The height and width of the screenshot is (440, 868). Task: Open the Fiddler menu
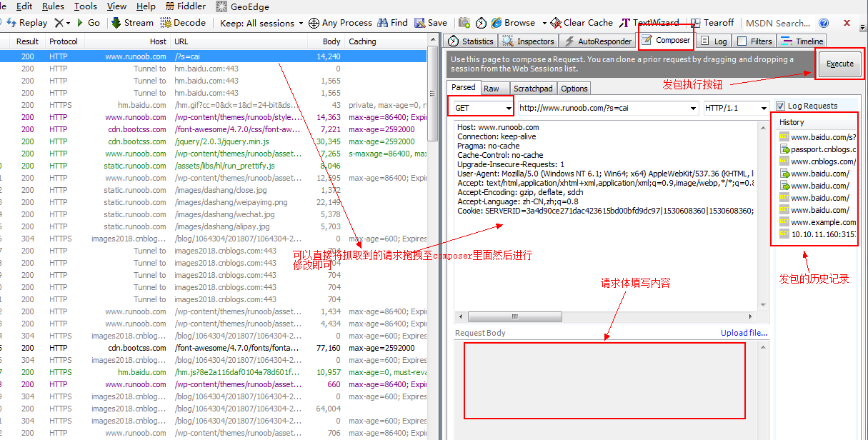click(x=185, y=6)
